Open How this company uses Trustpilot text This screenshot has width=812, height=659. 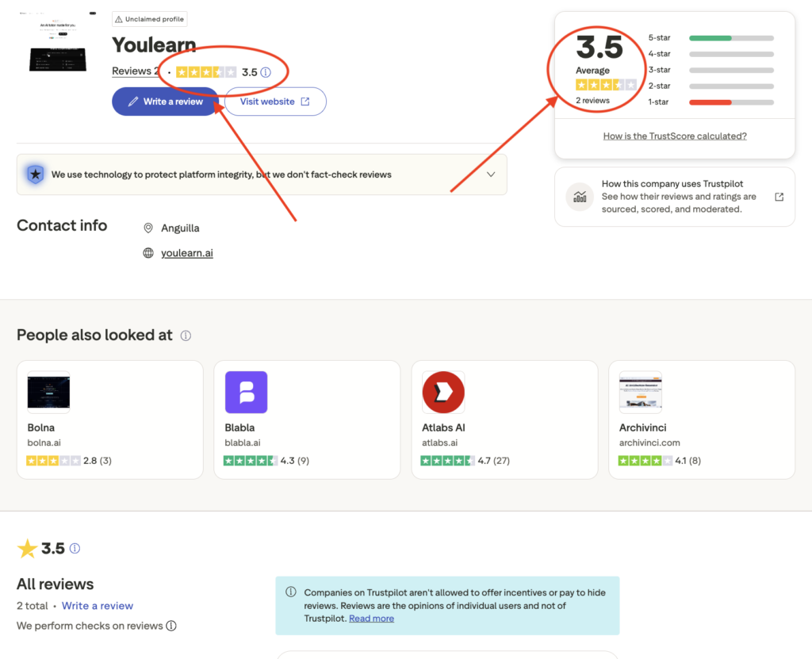(x=672, y=184)
